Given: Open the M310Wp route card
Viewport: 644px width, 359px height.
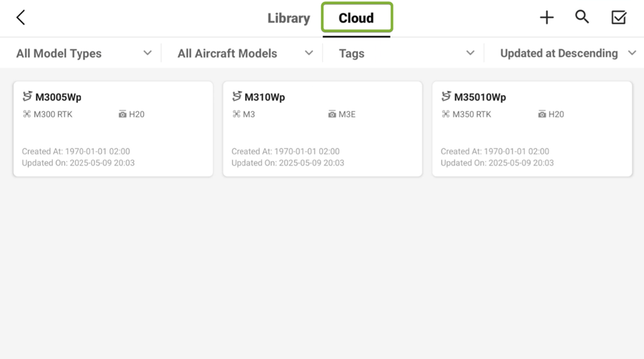Looking at the screenshot, I should click(322, 129).
